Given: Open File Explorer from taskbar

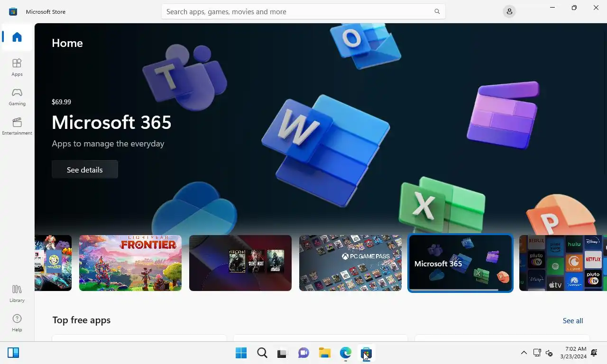Looking at the screenshot, I should (x=324, y=353).
